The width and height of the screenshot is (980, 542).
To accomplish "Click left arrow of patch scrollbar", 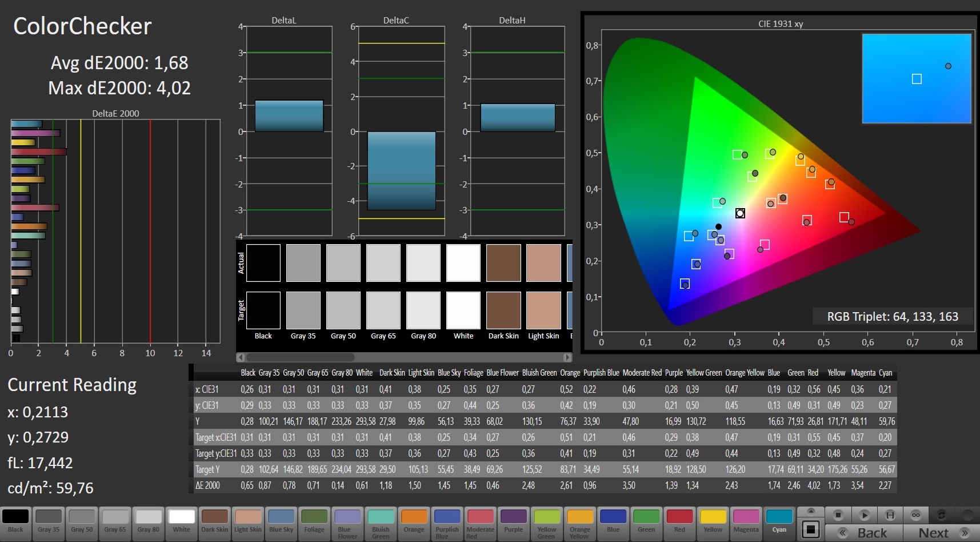I will (x=241, y=357).
